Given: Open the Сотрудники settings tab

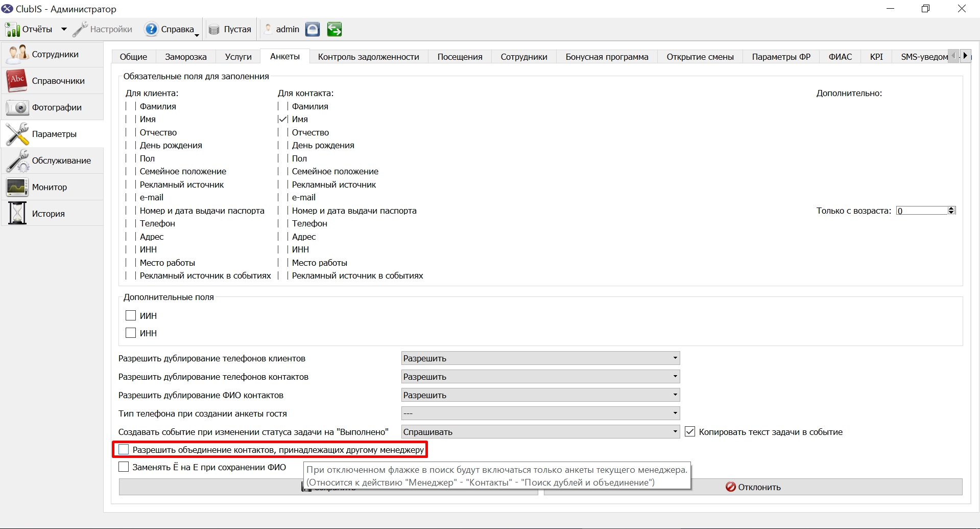Looking at the screenshot, I should (x=524, y=57).
